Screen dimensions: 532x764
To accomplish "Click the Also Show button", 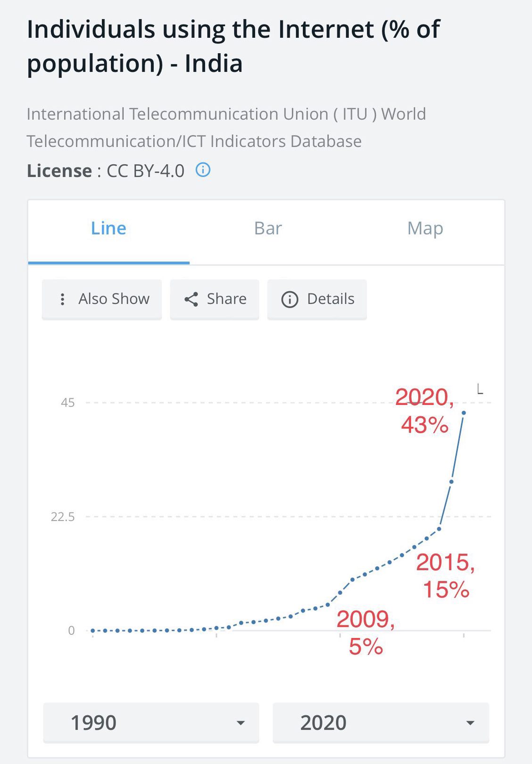I will [101, 299].
